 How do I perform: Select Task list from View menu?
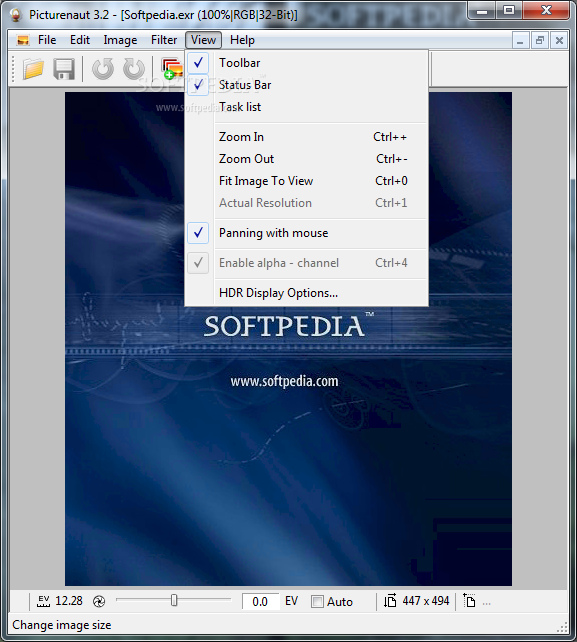(306, 107)
